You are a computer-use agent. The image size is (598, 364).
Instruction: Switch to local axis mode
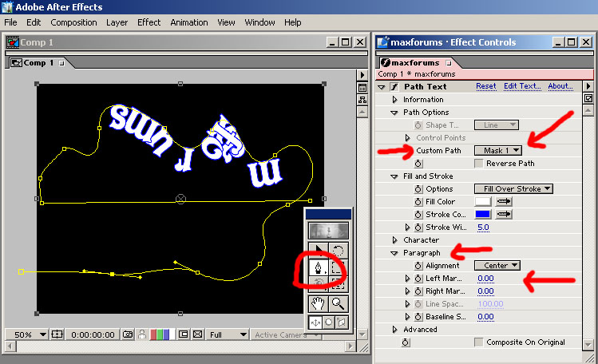315,322
